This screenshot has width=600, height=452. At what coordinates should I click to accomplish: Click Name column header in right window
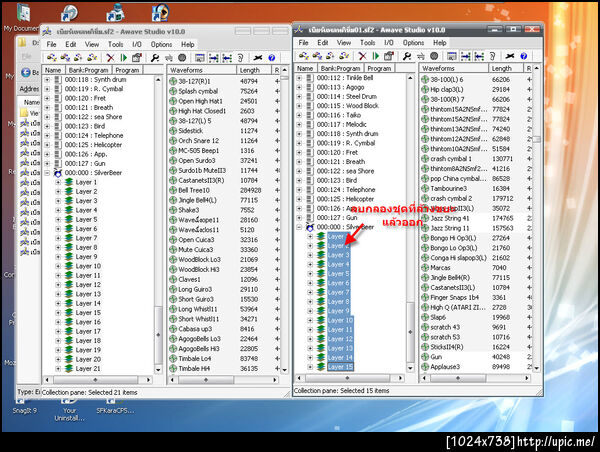coord(305,68)
